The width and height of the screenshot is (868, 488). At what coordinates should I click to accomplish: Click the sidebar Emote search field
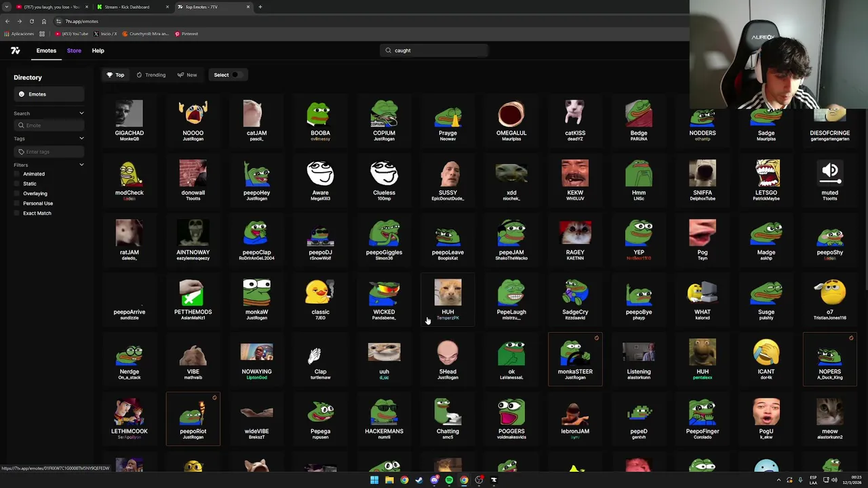click(x=49, y=125)
